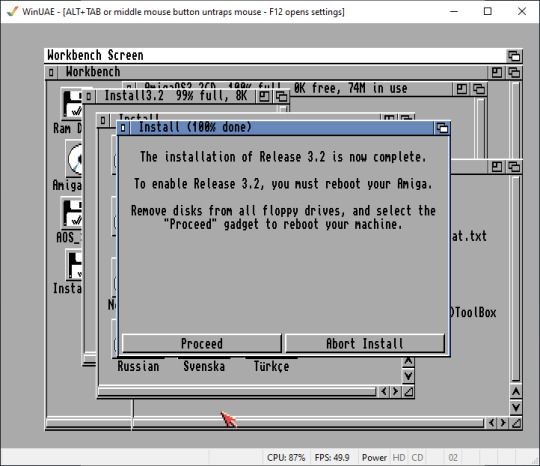Click the WinUAE title bar app icon
The image size is (540, 466).
coord(12,11)
